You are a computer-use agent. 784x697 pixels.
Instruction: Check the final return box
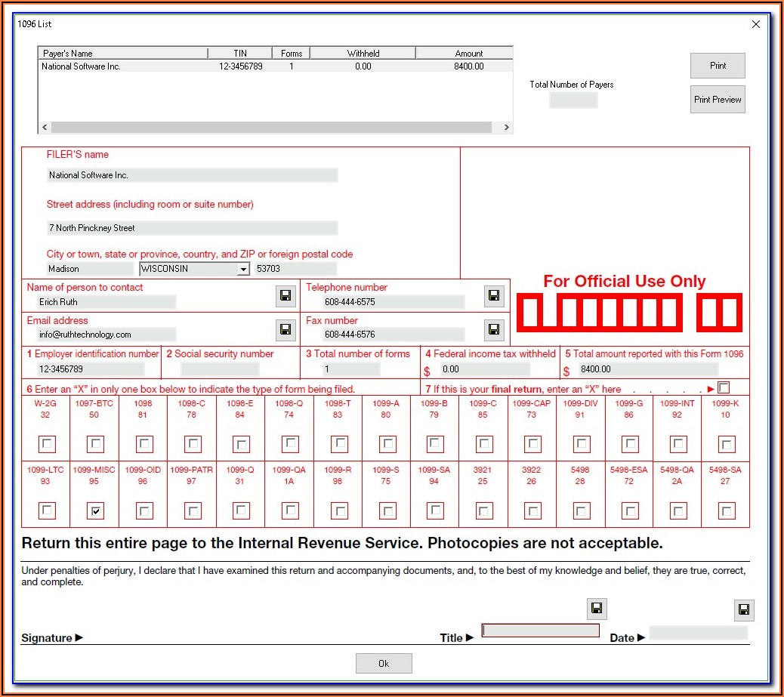[x=724, y=388]
